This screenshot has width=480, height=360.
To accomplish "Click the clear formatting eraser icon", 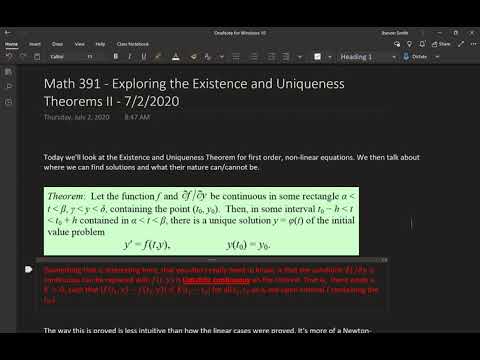I will pyautogui.click(x=193, y=57).
